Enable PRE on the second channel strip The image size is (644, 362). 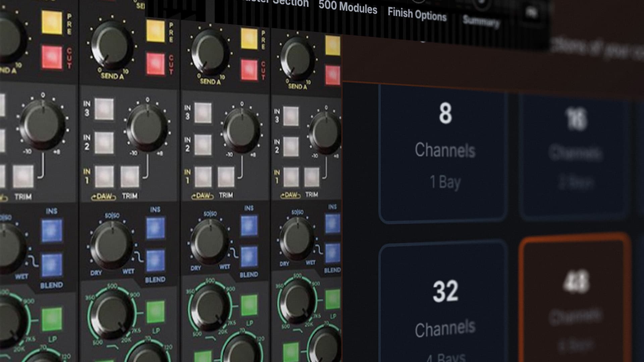click(156, 31)
